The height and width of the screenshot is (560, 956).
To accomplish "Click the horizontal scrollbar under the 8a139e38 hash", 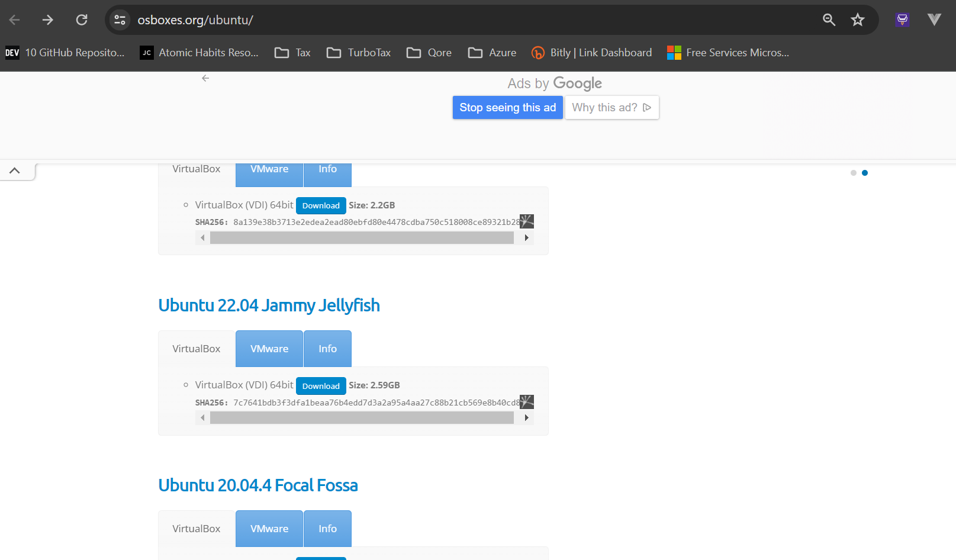I will coord(362,238).
